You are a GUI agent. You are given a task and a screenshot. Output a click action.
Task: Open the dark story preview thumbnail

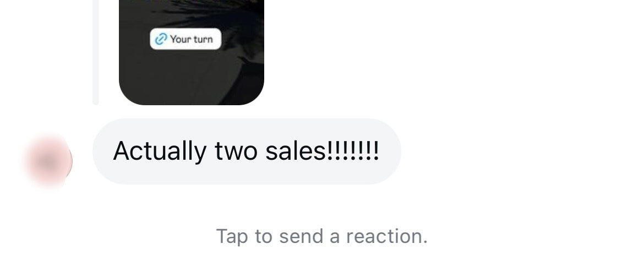(192, 52)
